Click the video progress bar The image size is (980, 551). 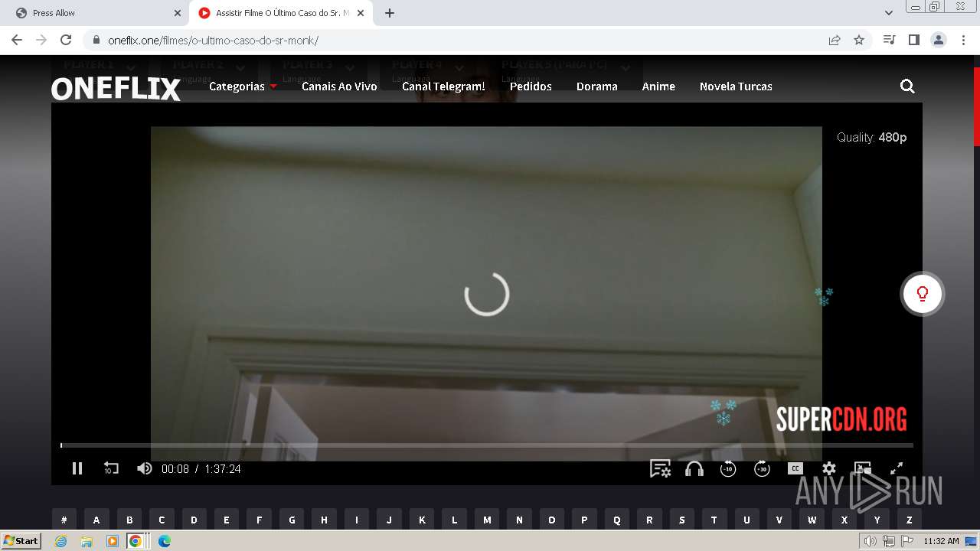pyautogui.click(x=487, y=445)
